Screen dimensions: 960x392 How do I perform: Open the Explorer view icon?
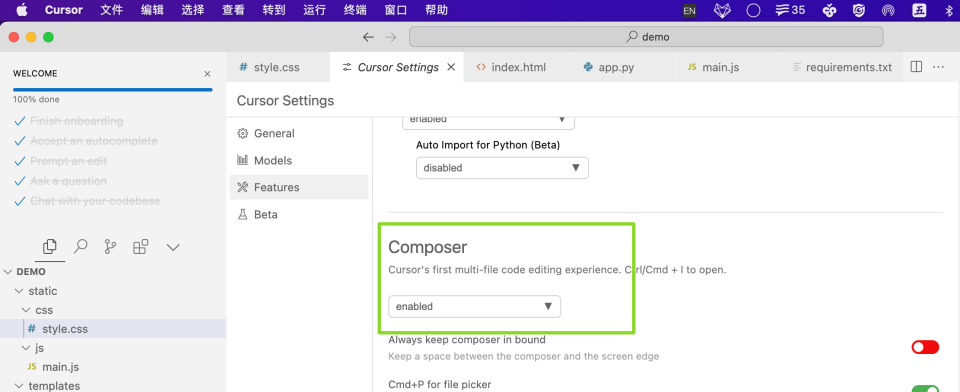click(x=50, y=247)
